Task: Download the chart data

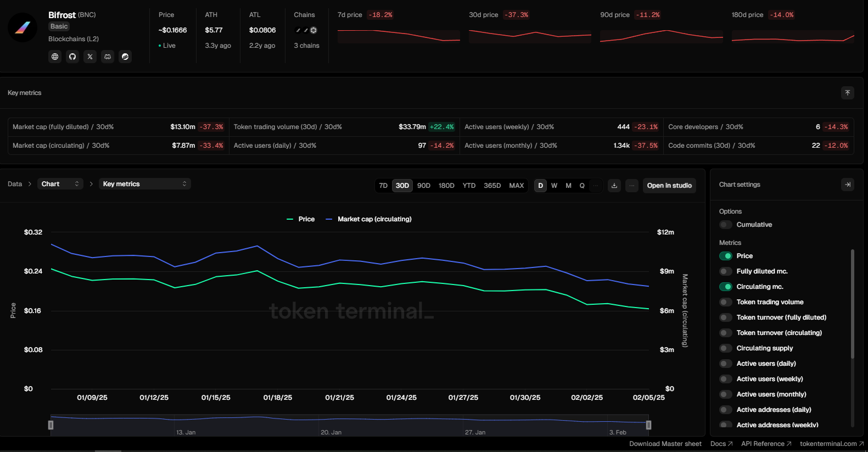Action: point(614,186)
